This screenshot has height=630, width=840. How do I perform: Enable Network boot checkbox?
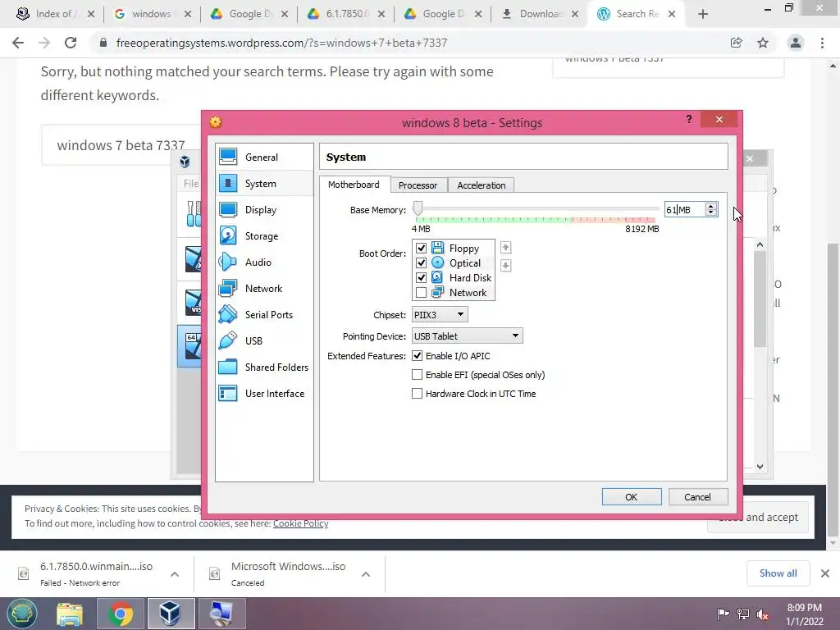point(421,293)
